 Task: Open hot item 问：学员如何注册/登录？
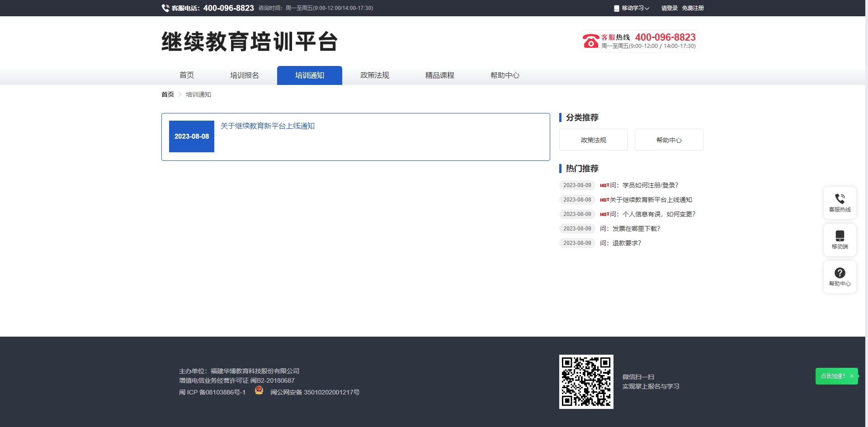[644, 185]
